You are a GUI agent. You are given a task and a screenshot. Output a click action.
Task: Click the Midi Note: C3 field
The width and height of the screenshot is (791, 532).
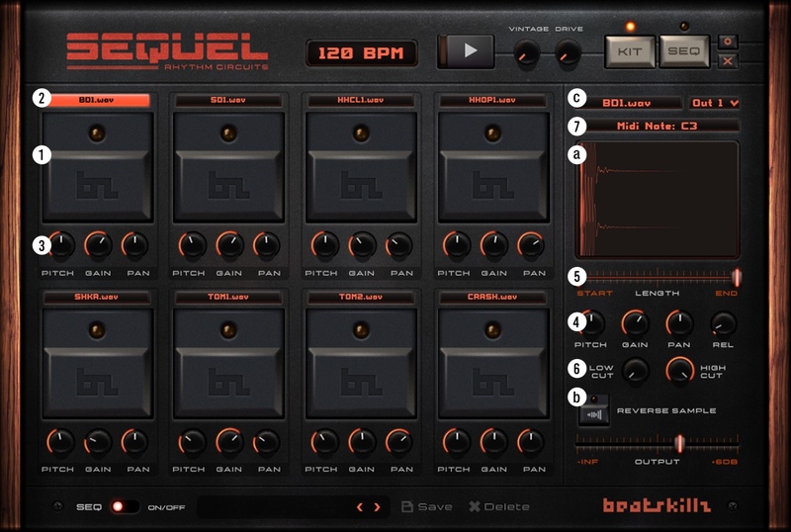(657, 126)
